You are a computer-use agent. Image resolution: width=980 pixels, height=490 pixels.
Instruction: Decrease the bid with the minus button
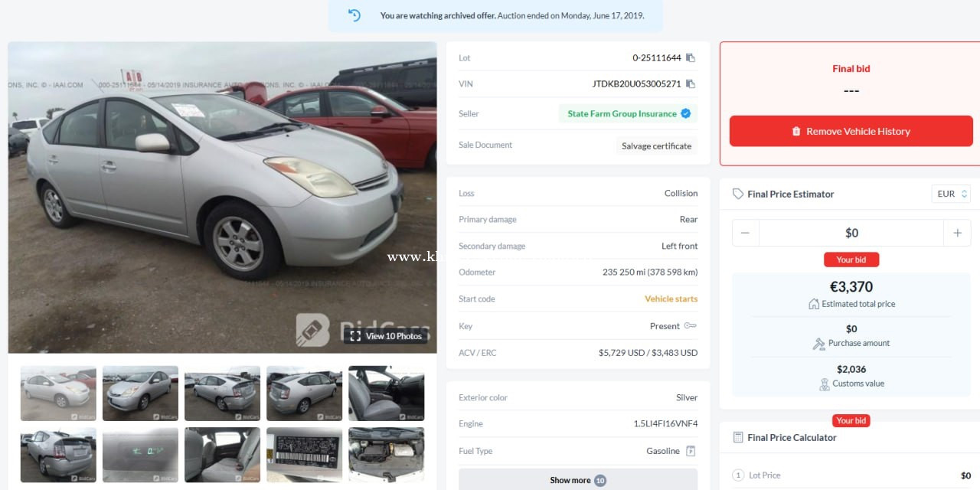pyautogui.click(x=746, y=233)
